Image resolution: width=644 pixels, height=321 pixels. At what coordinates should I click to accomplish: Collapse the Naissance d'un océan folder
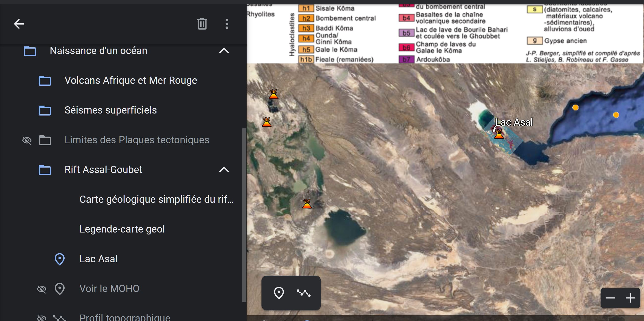pos(224,51)
